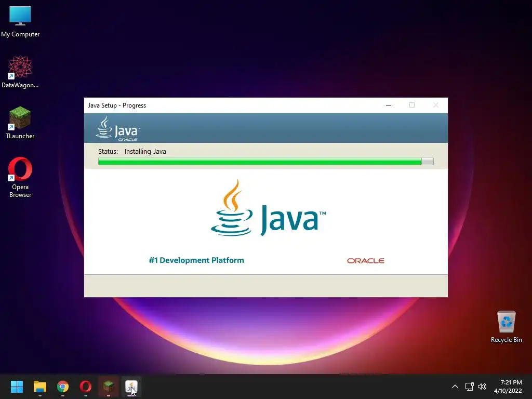Click the "Status:" label
The image size is (532, 399).
[x=108, y=151]
